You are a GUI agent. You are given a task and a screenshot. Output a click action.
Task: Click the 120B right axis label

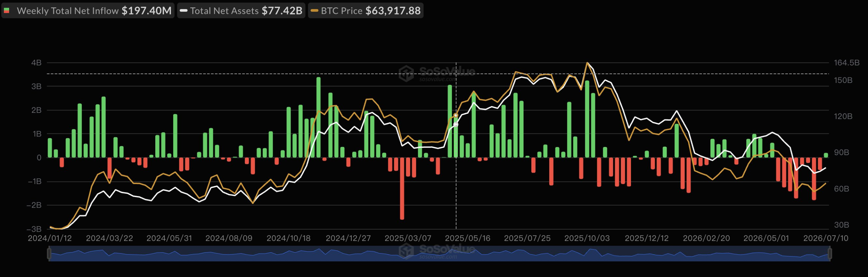(x=843, y=116)
